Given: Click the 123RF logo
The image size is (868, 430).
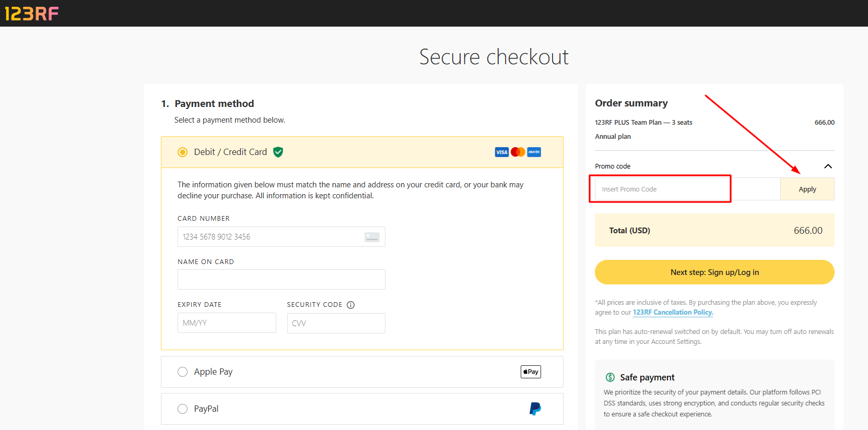Looking at the screenshot, I should point(32,14).
